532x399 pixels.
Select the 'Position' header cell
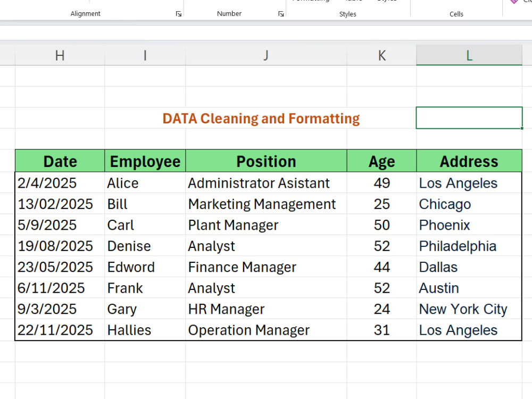click(x=267, y=161)
